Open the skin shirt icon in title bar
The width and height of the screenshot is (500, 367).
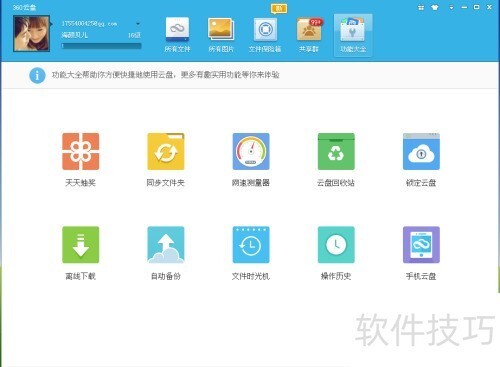pyautogui.click(x=435, y=7)
